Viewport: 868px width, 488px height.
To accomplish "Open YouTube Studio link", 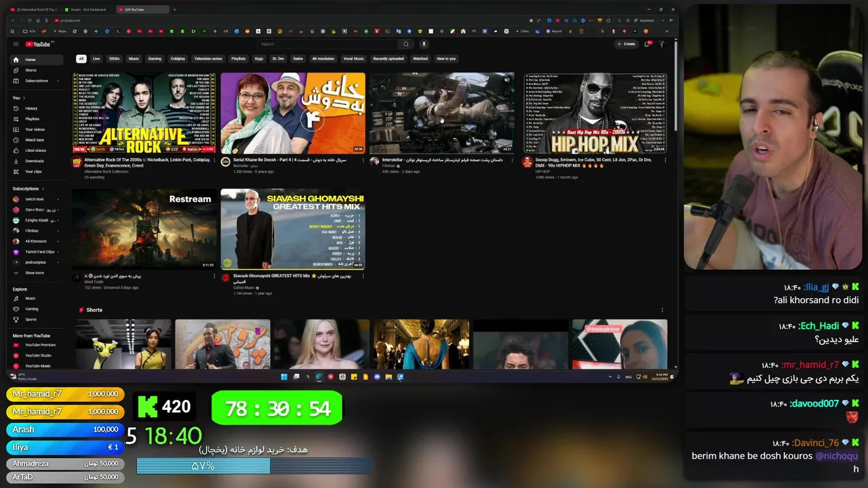I will [36, 355].
